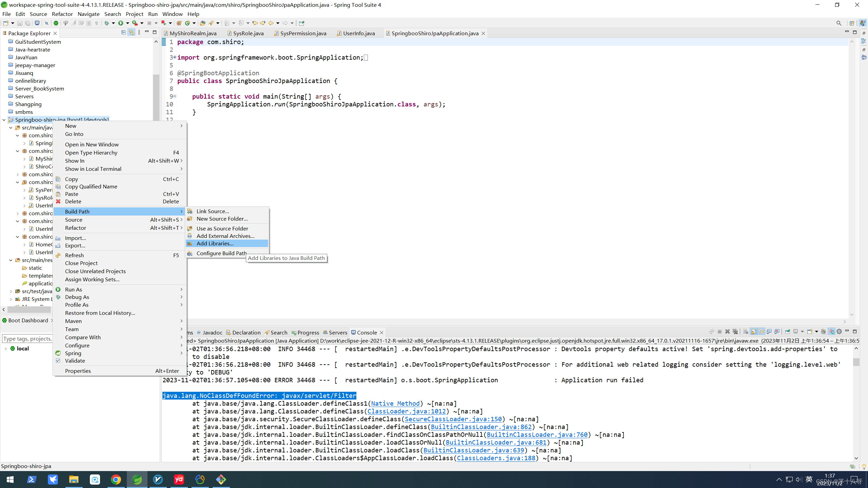Toggle Word Wrap in Console toolbar
This screenshot has height=488, width=868.
coord(762,331)
